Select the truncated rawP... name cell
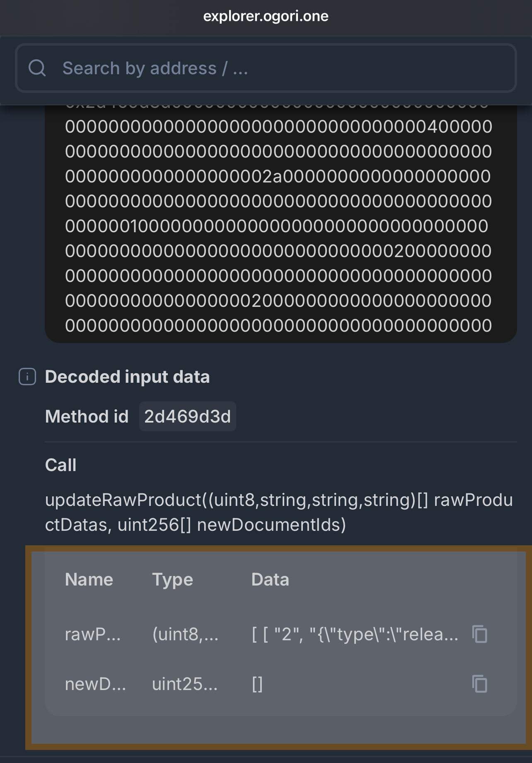The image size is (532, 763). click(x=93, y=634)
